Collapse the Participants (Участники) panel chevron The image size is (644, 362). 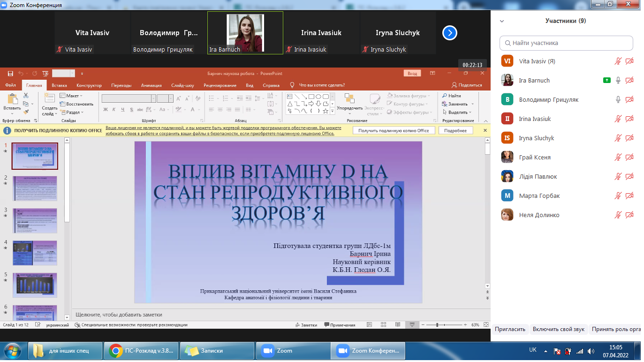point(502,21)
